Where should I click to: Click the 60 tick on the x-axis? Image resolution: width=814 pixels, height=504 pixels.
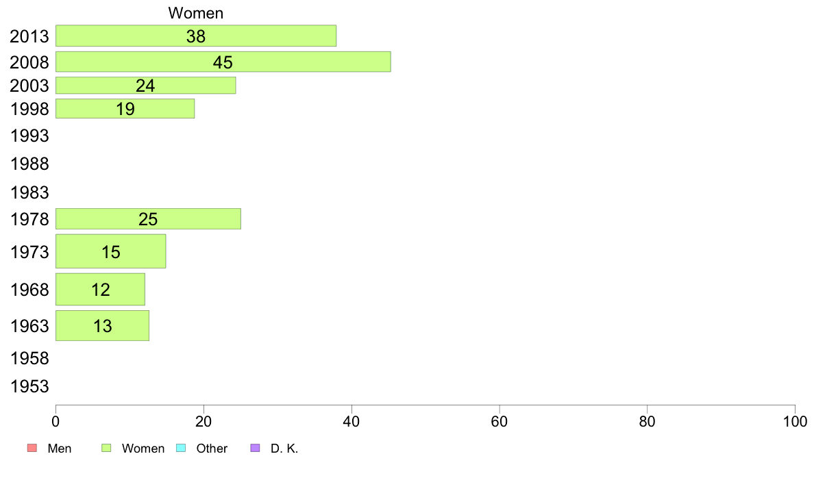coord(500,419)
